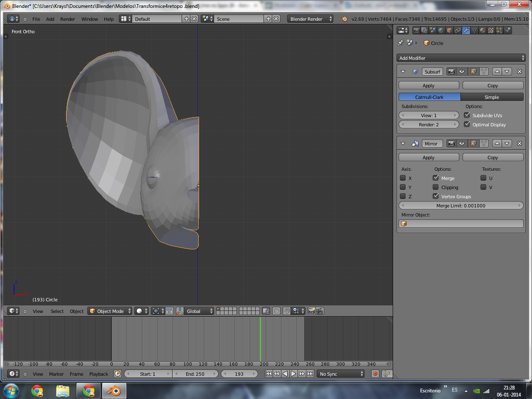Disable Optimal Display checkbox
The width and height of the screenshot is (532, 399).
coord(467,124)
